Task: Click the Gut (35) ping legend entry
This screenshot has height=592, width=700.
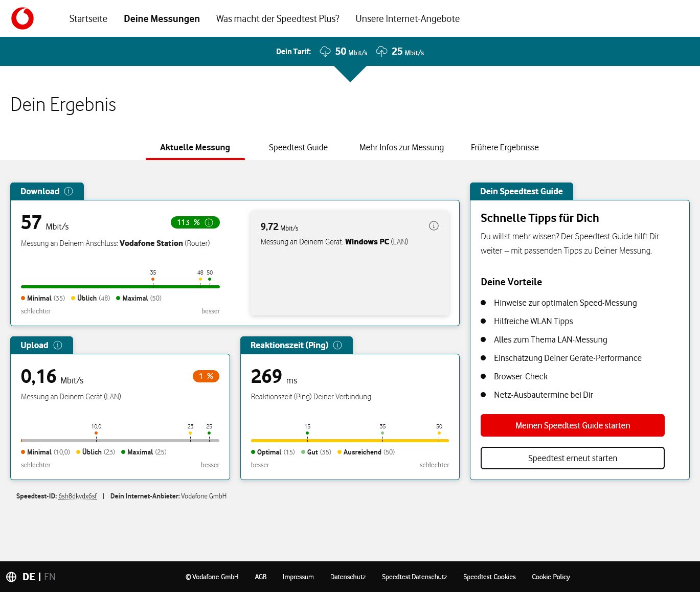Action: (x=316, y=452)
